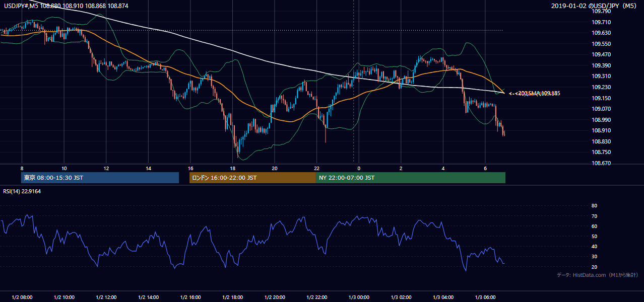Click the bottom time label 1/3 06:00

(x=485, y=297)
